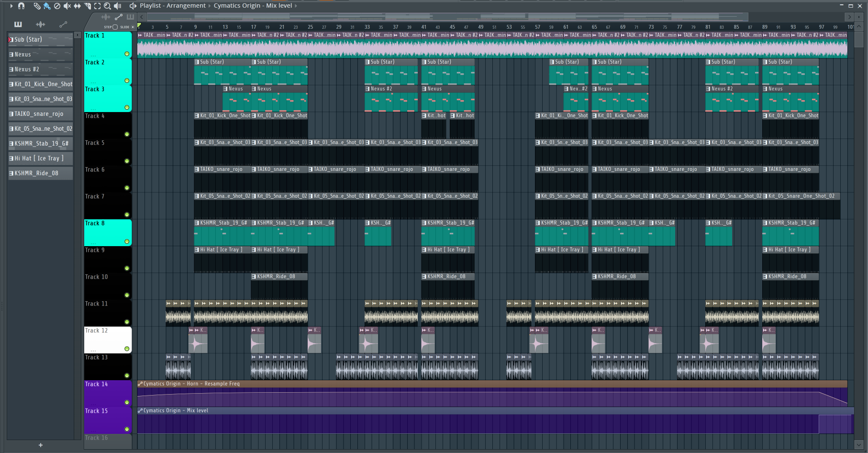Select the Mute tool
868x453 pixels.
67,6
